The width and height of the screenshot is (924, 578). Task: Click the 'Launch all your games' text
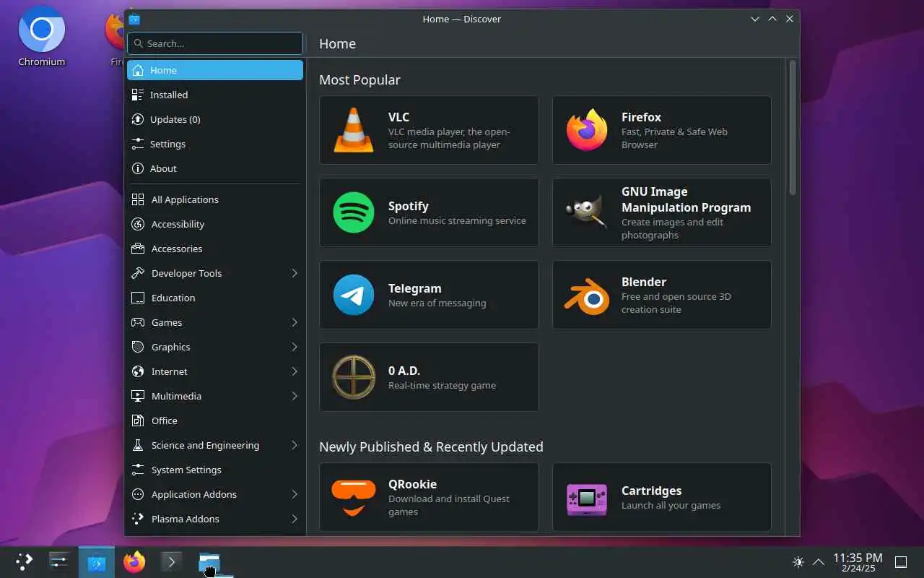pos(671,506)
